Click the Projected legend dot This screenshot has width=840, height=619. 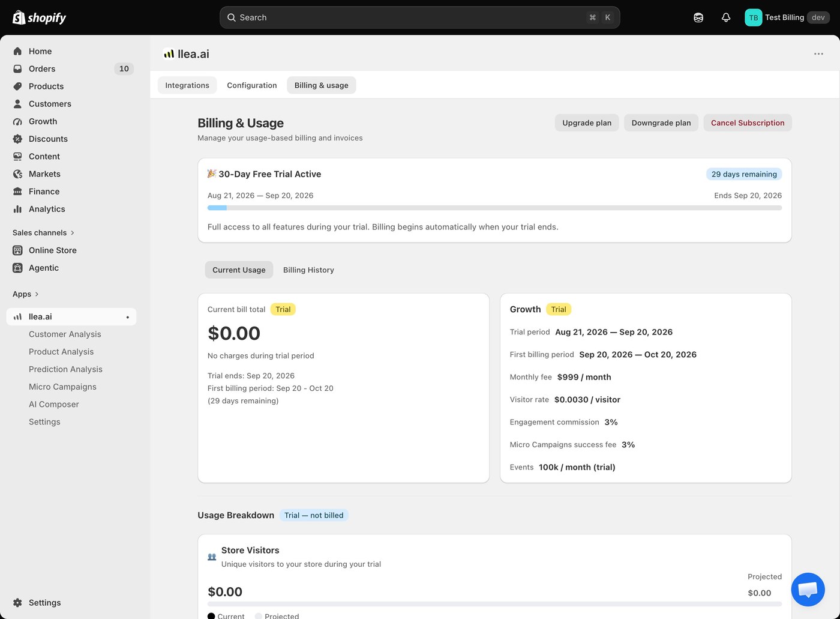(x=258, y=615)
